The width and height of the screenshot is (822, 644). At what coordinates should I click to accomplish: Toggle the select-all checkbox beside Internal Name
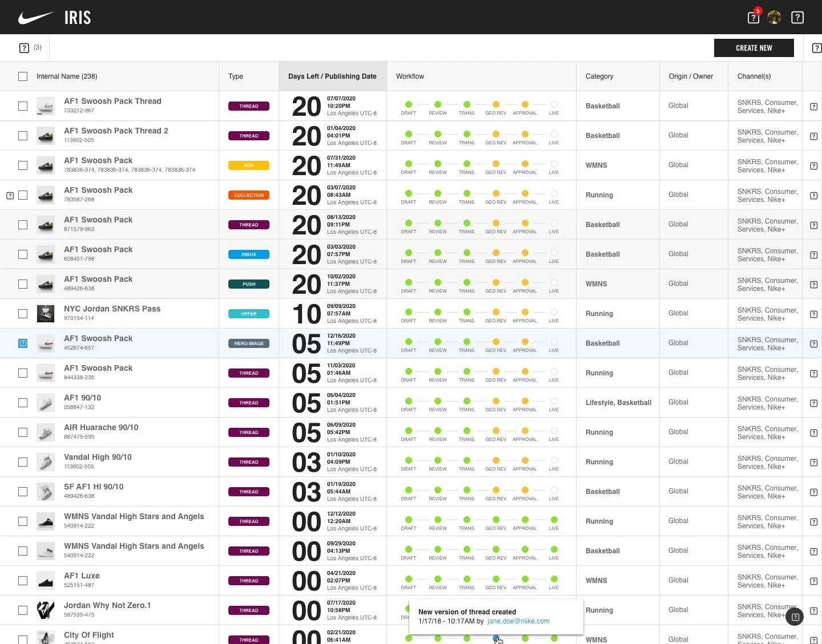coord(23,76)
